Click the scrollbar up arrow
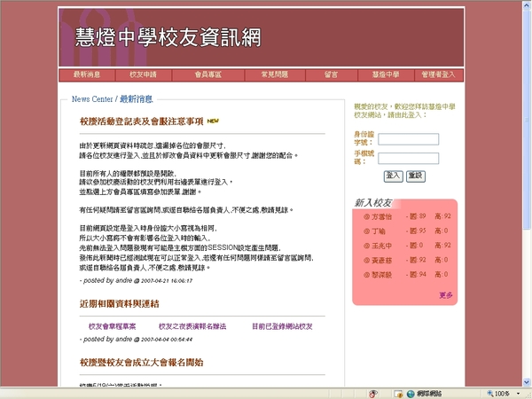The height and width of the screenshot is (399, 532). click(x=527, y=4)
